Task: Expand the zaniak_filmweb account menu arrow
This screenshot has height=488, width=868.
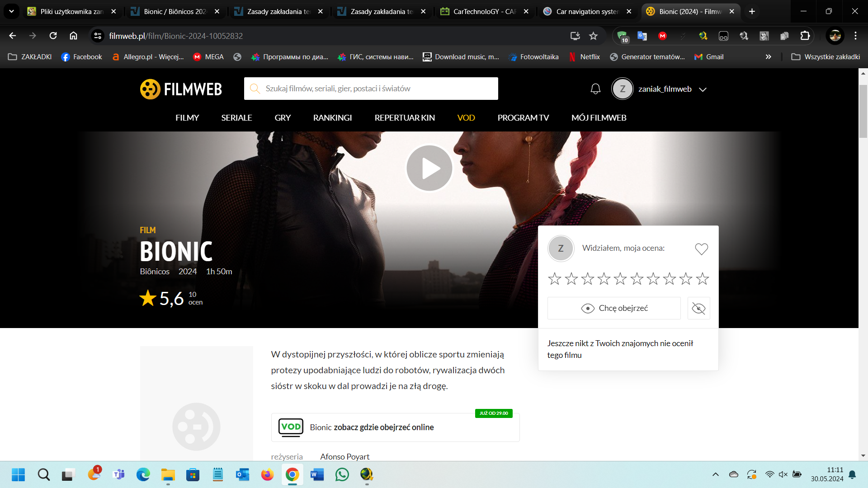Action: 703,89
